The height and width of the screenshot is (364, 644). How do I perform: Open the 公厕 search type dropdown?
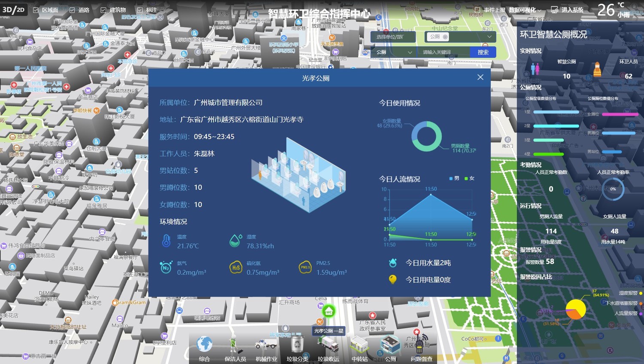394,52
